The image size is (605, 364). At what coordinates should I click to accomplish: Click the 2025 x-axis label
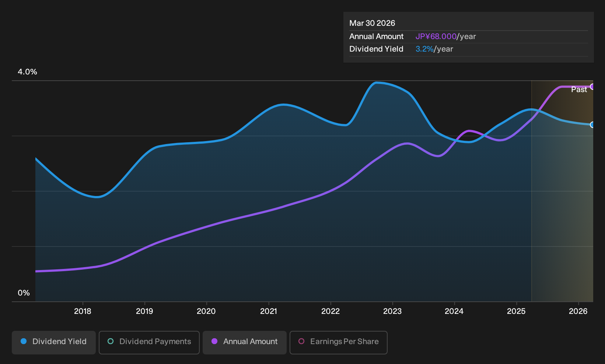[516, 311]
